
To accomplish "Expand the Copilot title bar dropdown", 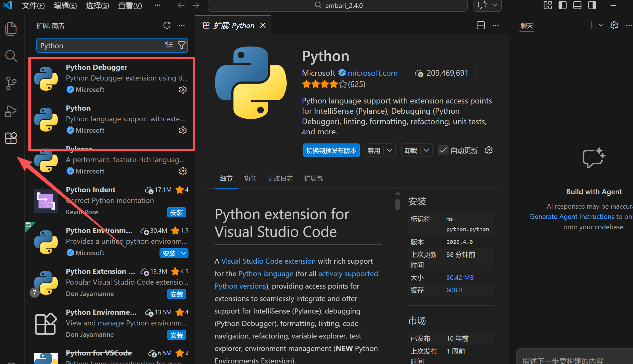I will [x=495, y=5].
